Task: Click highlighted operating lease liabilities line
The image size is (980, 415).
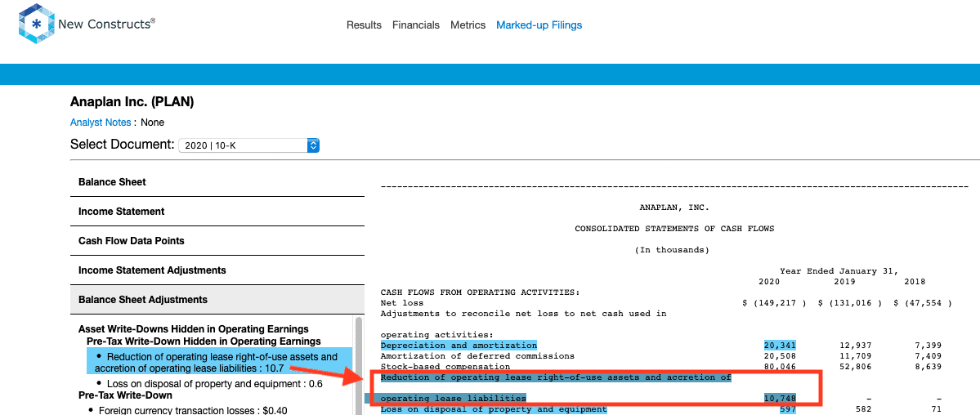Action: (453, 398)
